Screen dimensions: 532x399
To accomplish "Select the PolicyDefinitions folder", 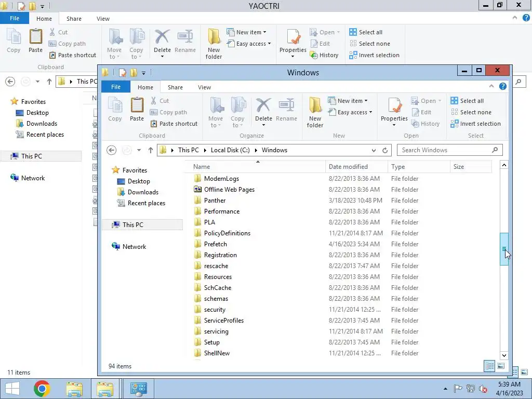I will click(227, 233).
